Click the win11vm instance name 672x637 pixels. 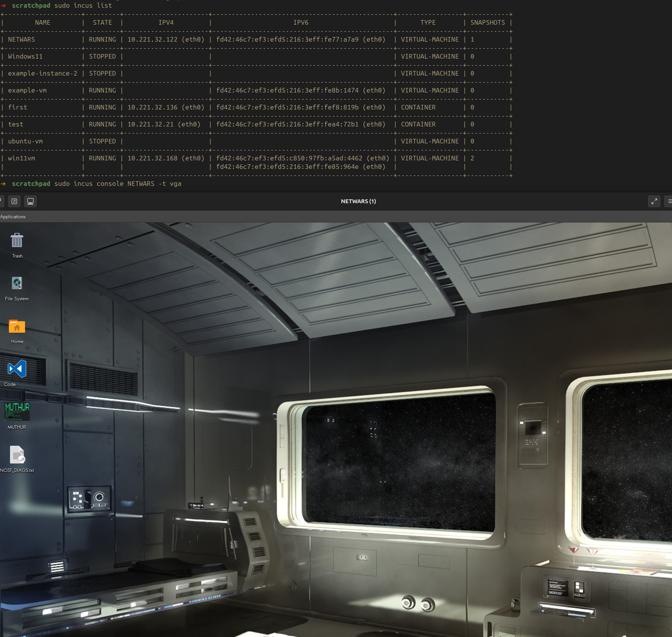tap(22, 158)
